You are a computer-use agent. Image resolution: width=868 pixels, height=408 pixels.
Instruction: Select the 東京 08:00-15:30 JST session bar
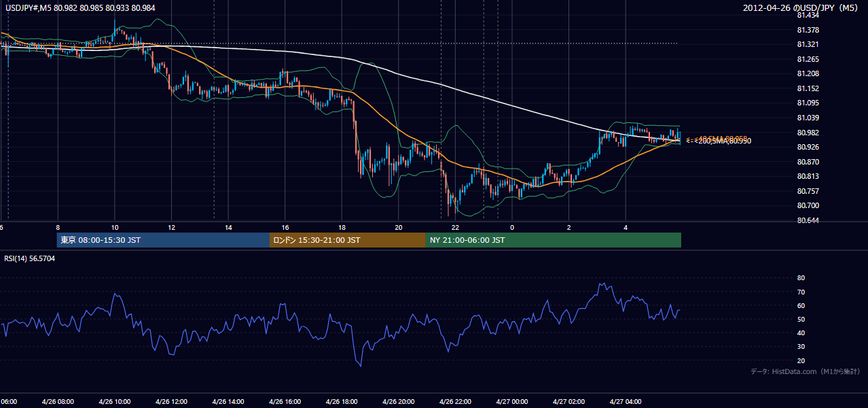(x=164, y=240)
